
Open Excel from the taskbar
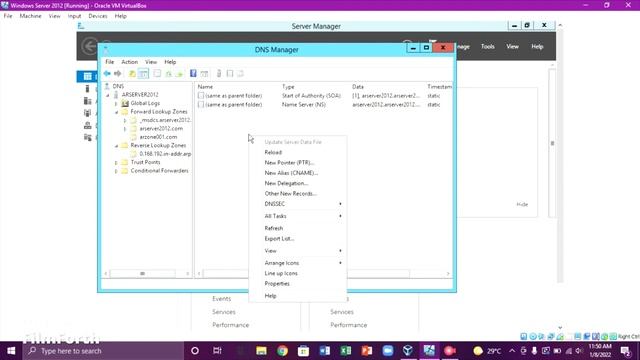[x=346, y=351]
